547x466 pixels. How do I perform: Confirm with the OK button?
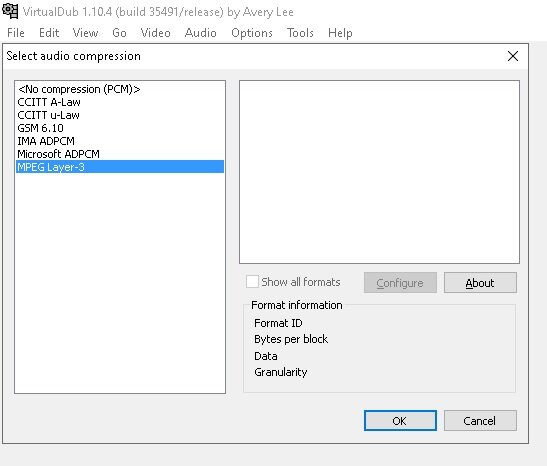(400, 421)
